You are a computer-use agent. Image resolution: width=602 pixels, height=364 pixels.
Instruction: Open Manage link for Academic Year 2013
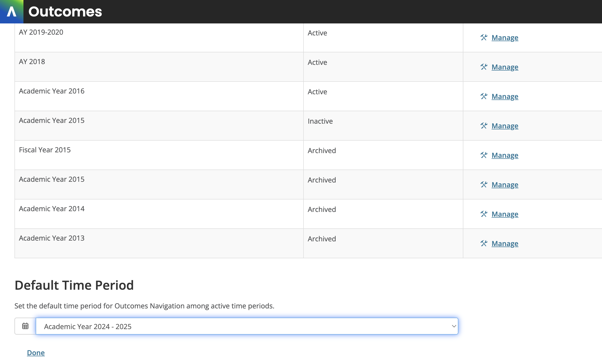(x=505, y=244)
